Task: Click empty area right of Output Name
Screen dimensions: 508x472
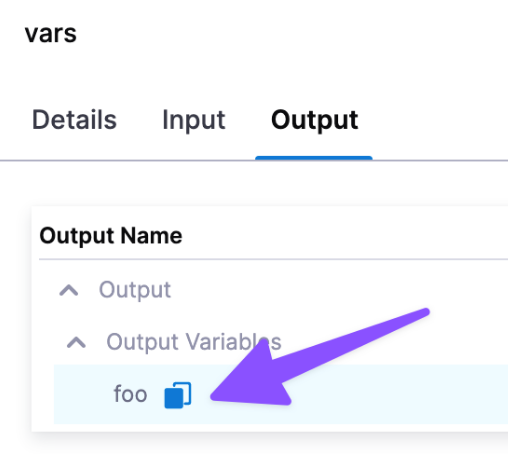Action: (345, 236)
